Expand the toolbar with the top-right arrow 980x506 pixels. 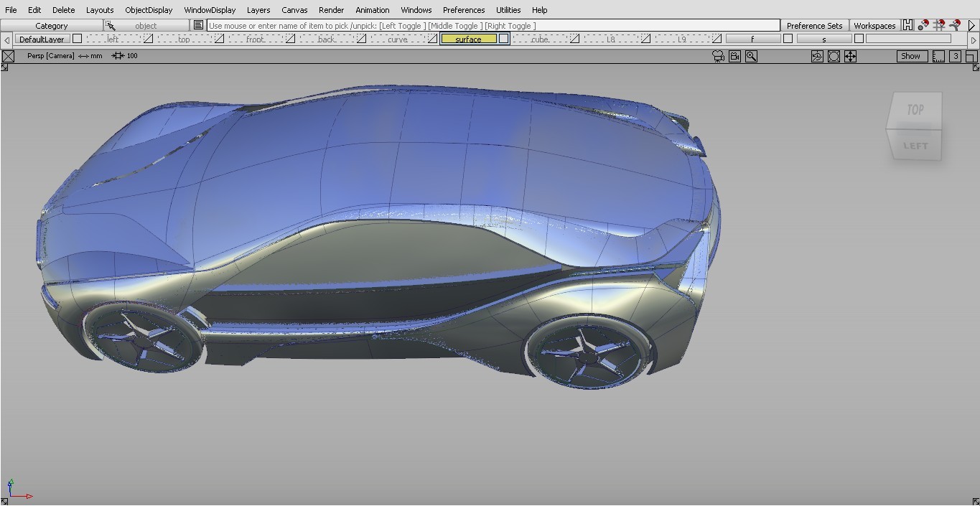(972, 25)
